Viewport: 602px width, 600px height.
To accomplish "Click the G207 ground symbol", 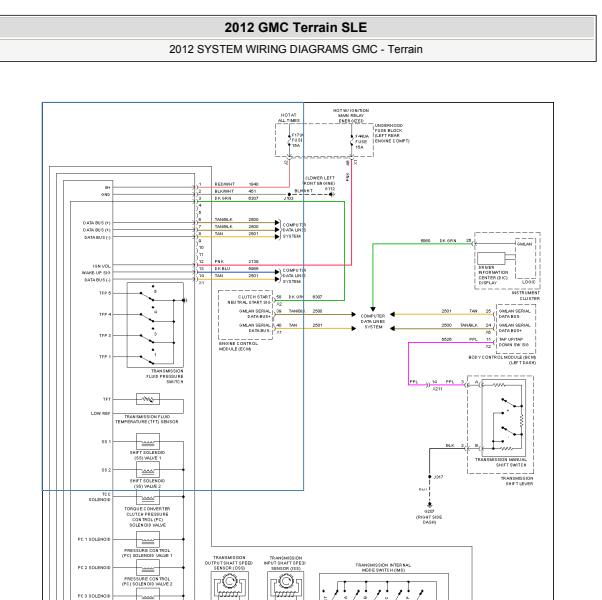I will (x=430, y=505).
